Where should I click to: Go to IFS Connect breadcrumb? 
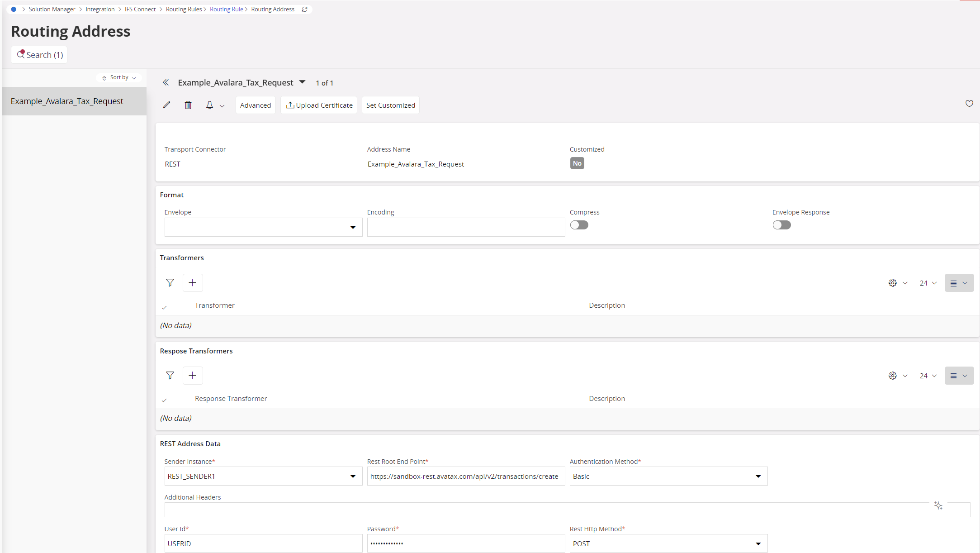tap(140, 9)
